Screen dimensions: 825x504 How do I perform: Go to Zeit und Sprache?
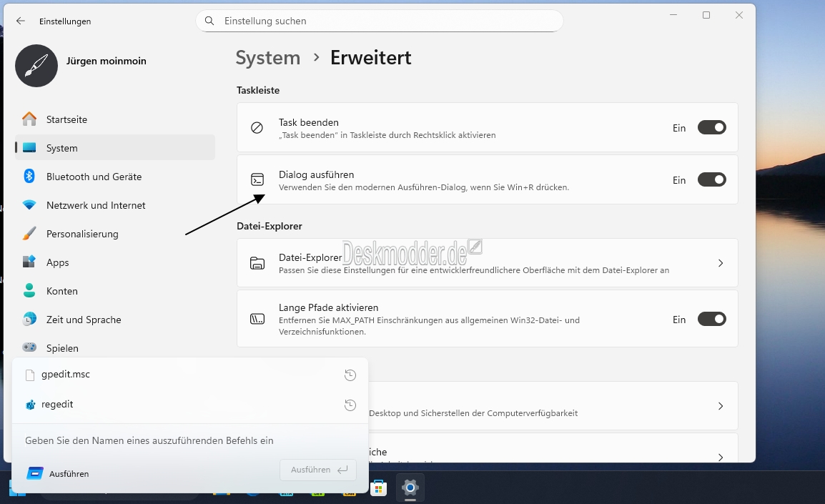click(83, 320)
